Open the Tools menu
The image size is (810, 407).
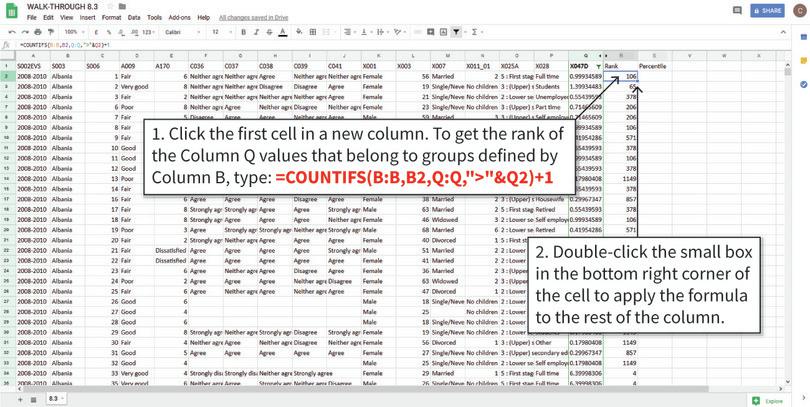[x=154, y=18]
